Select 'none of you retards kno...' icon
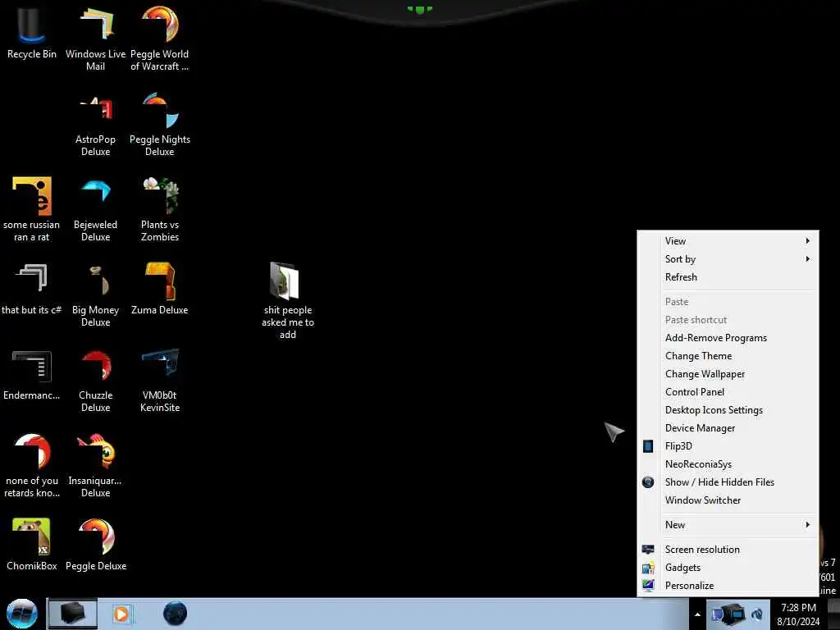This screenshot has height=630, width=840. coord(32,466)
